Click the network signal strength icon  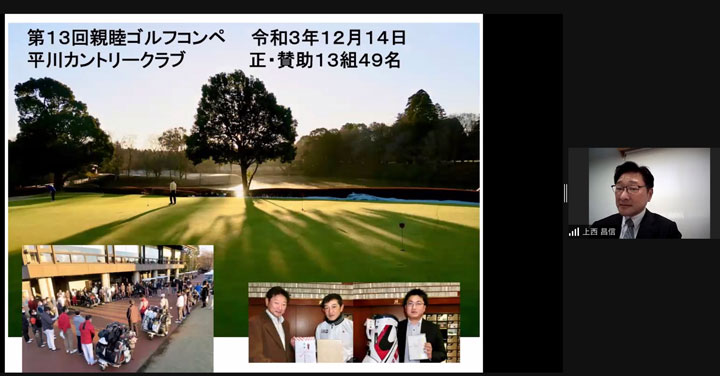[574, 232]
